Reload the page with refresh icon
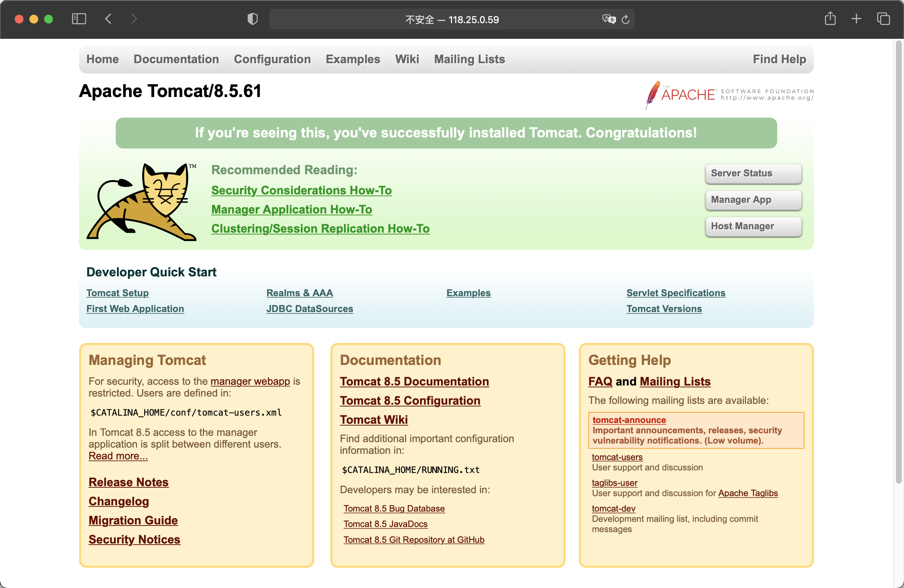 click(x=625, y=19)
